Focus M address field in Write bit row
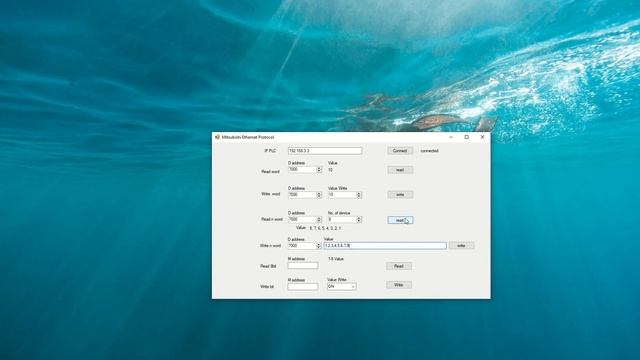 pyautogui.click(x=303, y=287)
